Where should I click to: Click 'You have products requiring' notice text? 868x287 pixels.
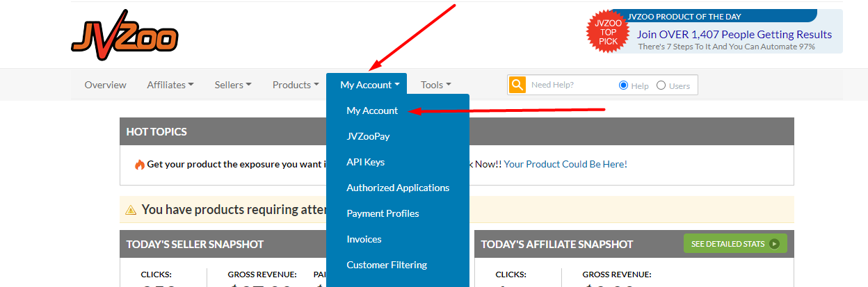click(x=234, y=209)
